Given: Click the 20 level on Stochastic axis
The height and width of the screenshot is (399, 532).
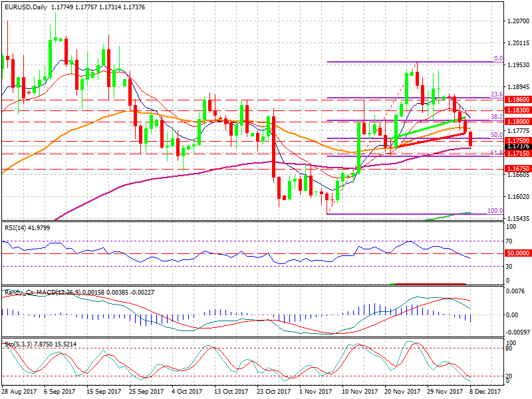Looking at the screenshot, I should 509,376.
